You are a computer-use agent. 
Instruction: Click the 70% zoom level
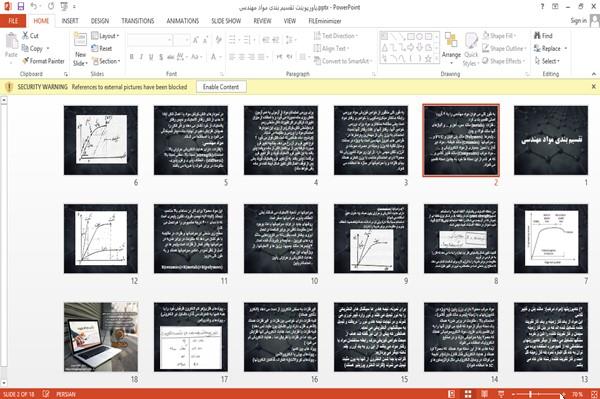pos(577,394)
